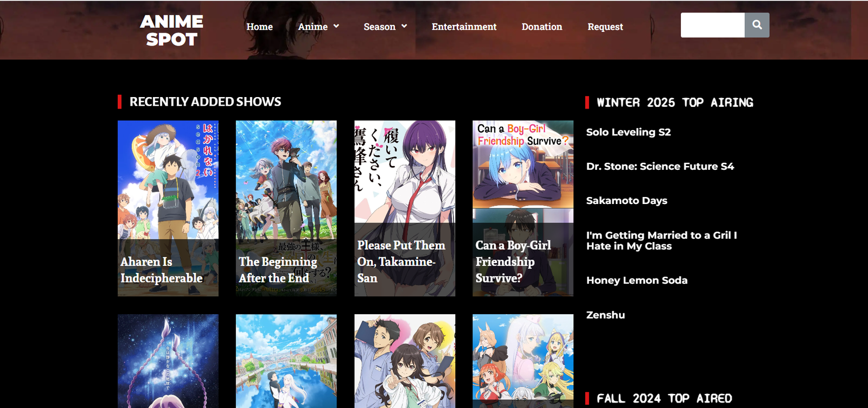Image resolution: width=868 pixels, height=408 pixels.
Task: Open the Entertainment menu item
Action: [x=464, y=27]
